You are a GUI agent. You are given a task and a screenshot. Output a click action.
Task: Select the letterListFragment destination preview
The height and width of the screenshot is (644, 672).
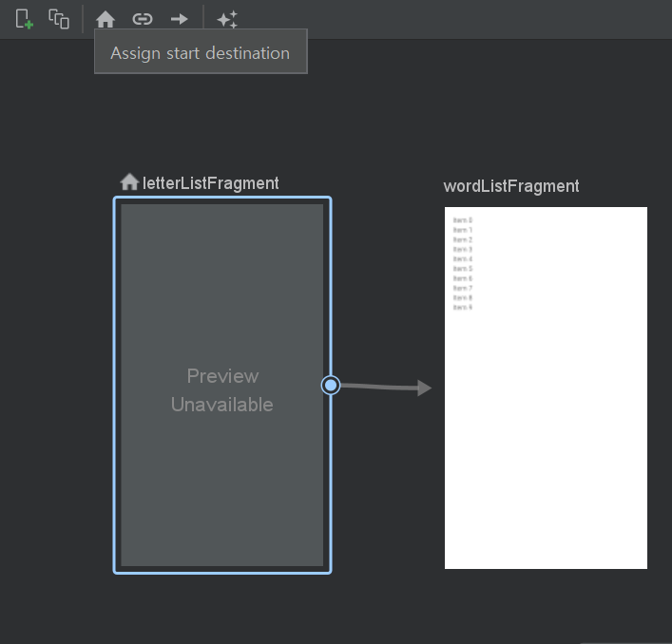point(222,385)
